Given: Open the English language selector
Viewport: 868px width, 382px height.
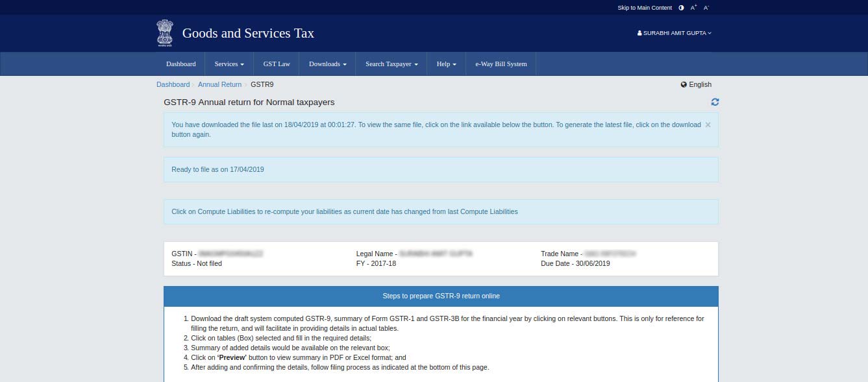Looking at the screenshot, I should point(696,84).
